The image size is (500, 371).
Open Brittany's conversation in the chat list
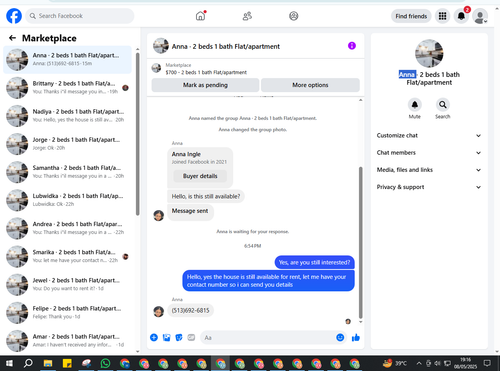[68, 88]
